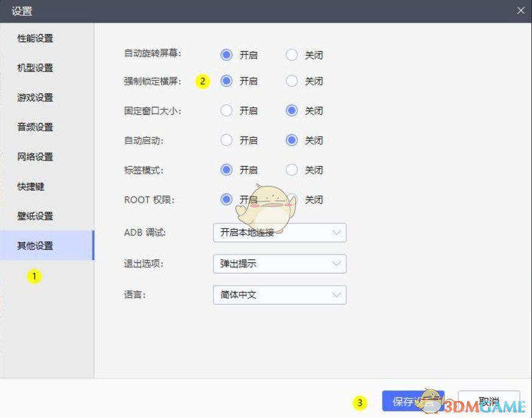
Task: Keep 自动旋转屏幕 enabled with the 开启 option
Action: [x=226, y=55]
